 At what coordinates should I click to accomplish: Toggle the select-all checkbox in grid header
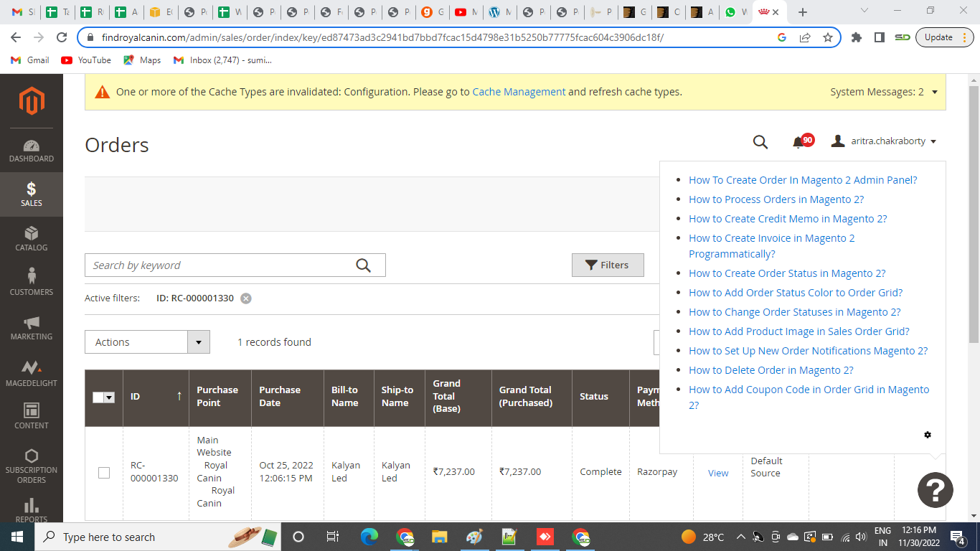[x=98, y=397]
